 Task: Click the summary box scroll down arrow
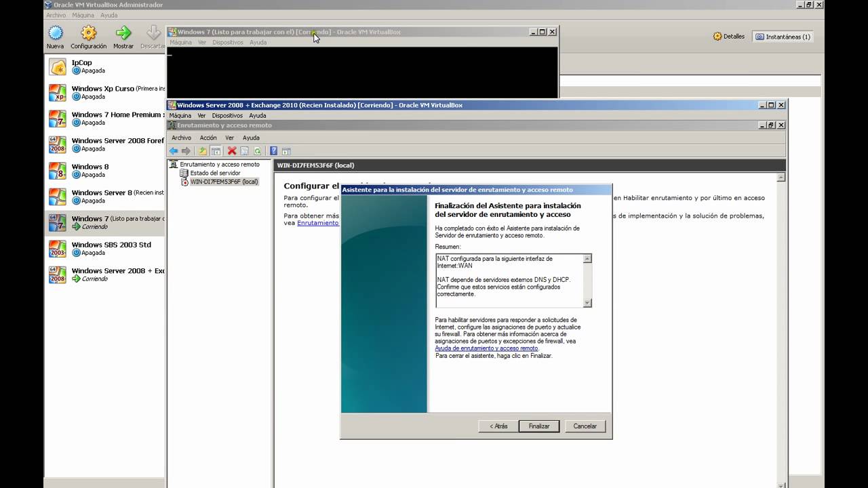(x=587, y=303)
